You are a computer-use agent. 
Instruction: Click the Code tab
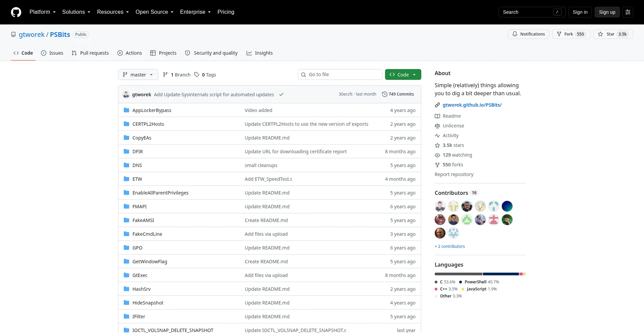click(23, 53)
